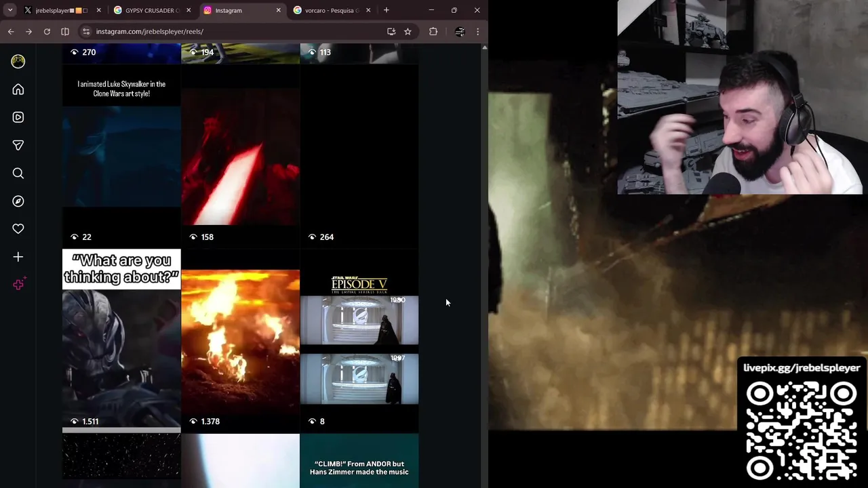Image resolution: width=868 pixels, height=488 pixels.
Task: Open the 'What are you thinking about?' reel
Action: pos(121,341)
